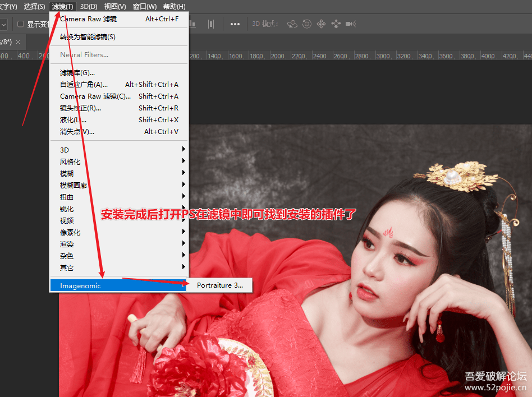Click the 3D roll camera icon

coord(307,24)
